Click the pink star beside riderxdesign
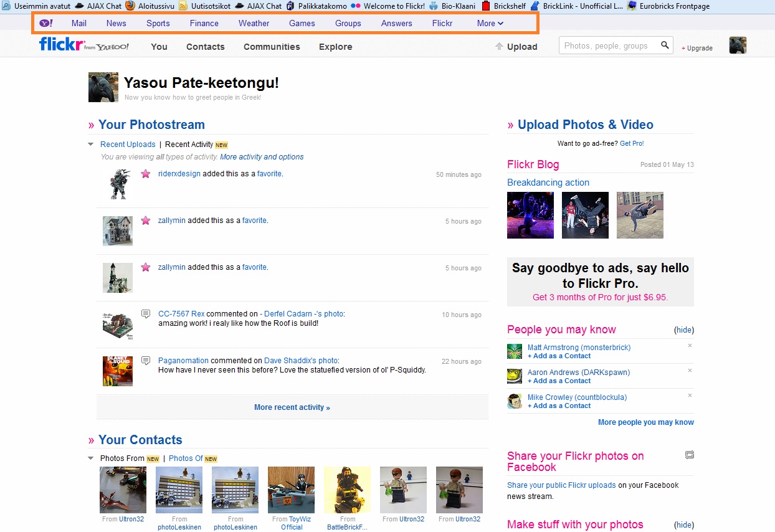 [x=146, y=174]
